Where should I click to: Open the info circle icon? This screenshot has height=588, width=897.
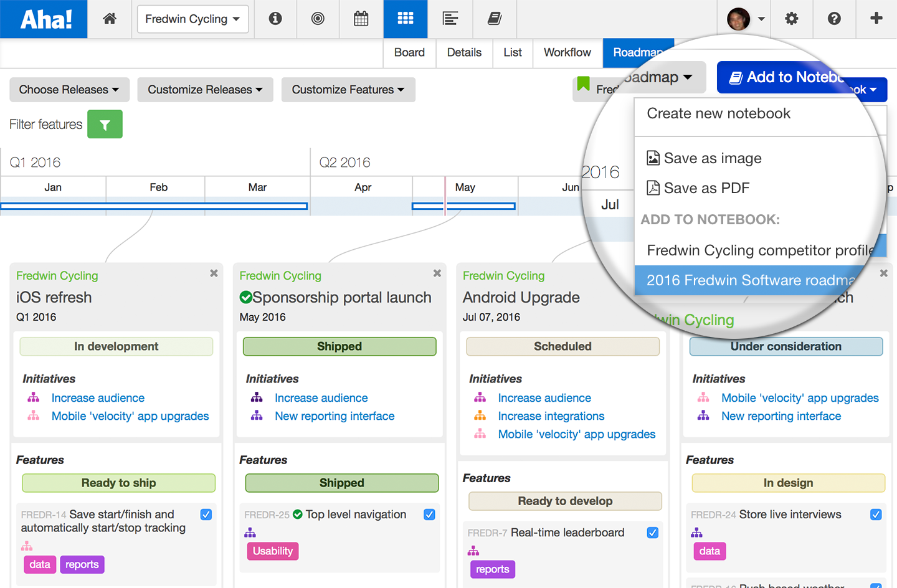point(275,19)
